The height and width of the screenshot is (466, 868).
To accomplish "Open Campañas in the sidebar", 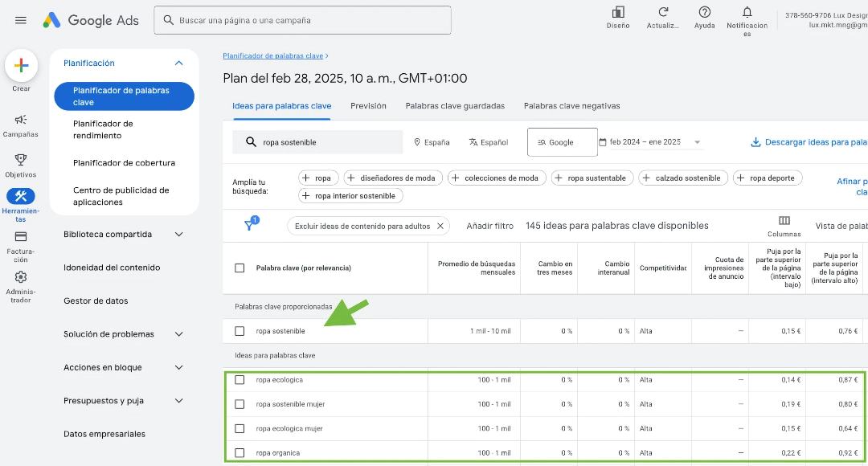I will [x=20, y=125].
